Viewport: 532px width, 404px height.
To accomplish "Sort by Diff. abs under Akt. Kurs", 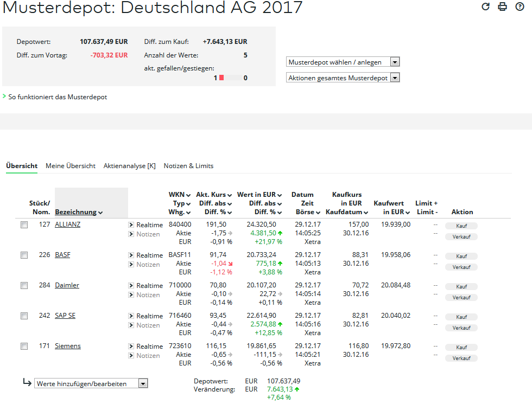I will [216, 203].
